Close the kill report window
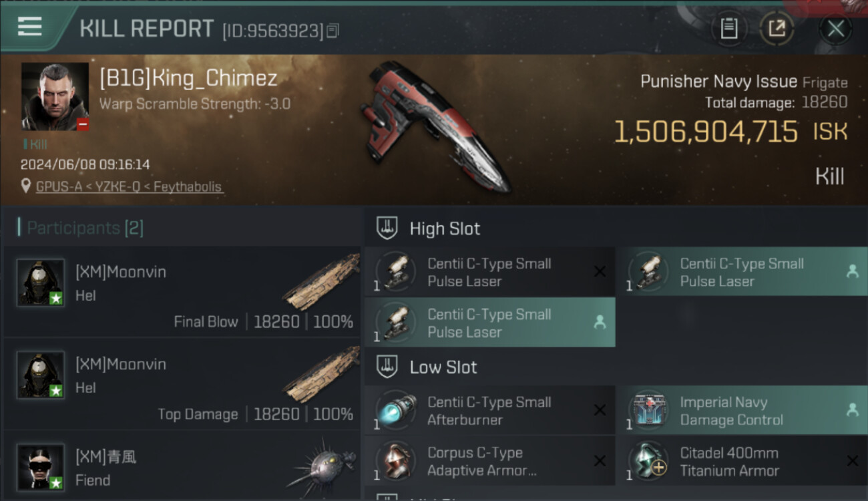 836,29
